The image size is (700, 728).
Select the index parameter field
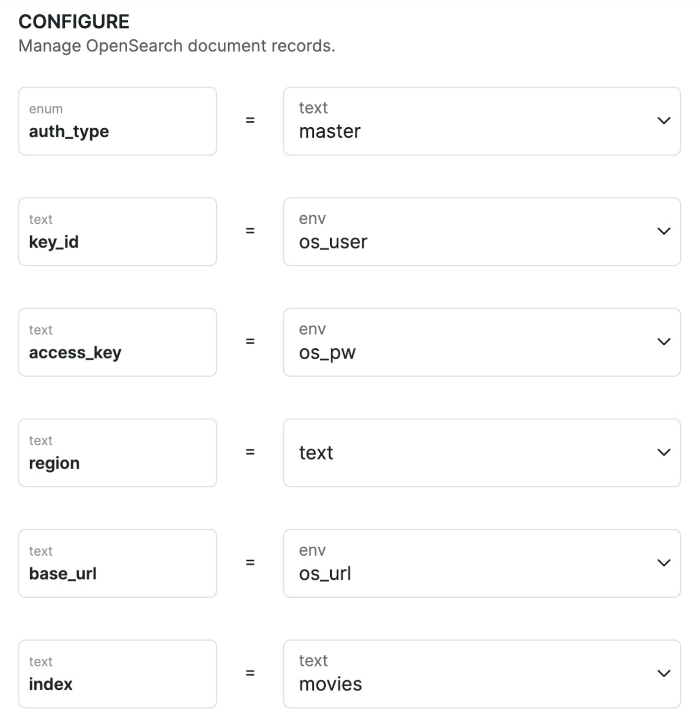point(117,674)
